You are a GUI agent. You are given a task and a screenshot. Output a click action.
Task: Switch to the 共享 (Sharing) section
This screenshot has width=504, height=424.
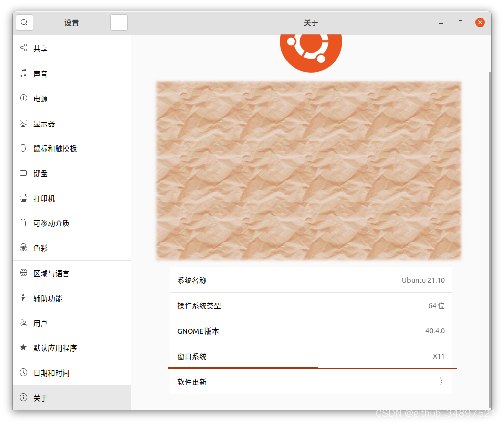pyautogui.click(x=40, y=48)
